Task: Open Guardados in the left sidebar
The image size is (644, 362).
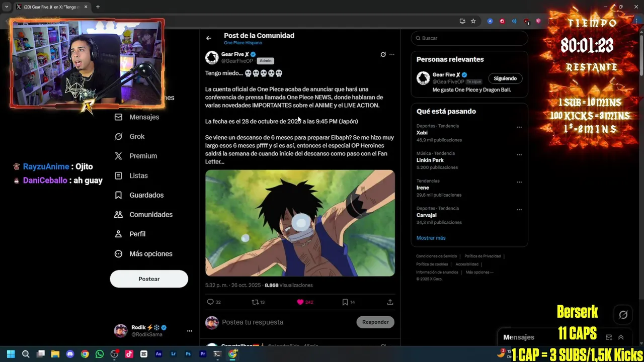Action: (139, 195)
